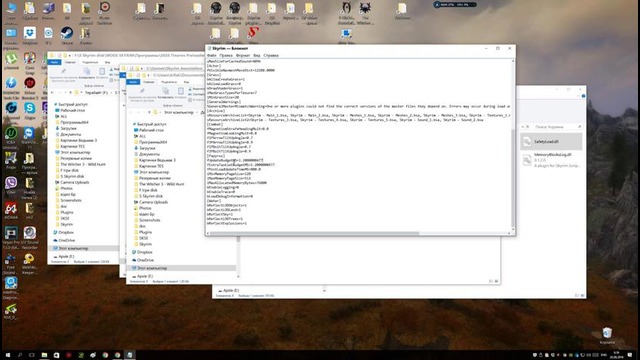This screenshot has width=640, height=360.
Task: Open the Файл menu in Notepad
Action: coord(211,55)
